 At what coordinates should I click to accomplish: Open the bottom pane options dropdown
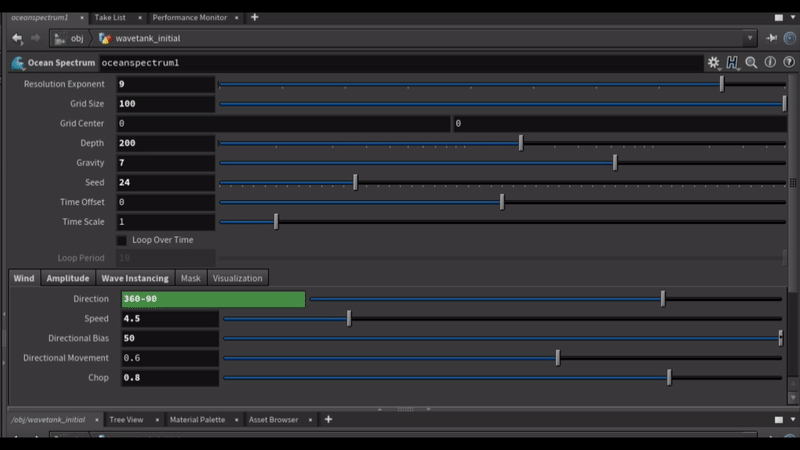(x=779, y=420)
